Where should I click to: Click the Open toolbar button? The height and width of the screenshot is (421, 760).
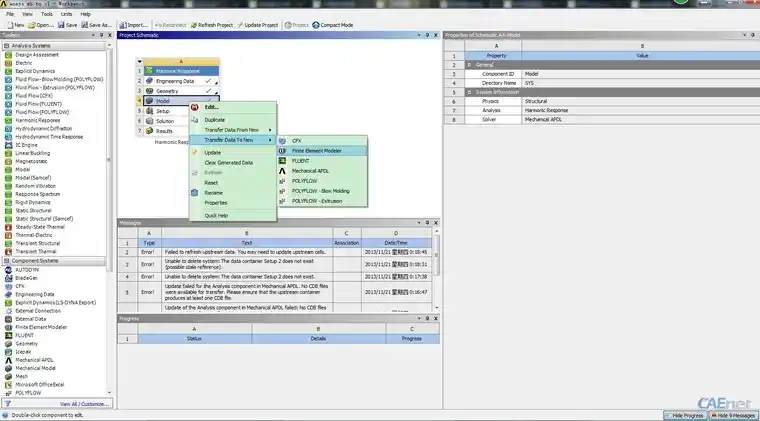(41, 25)
